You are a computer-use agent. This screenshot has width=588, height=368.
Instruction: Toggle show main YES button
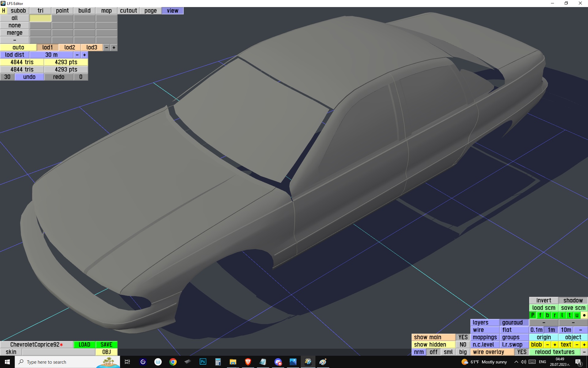(x=463, y=337)
